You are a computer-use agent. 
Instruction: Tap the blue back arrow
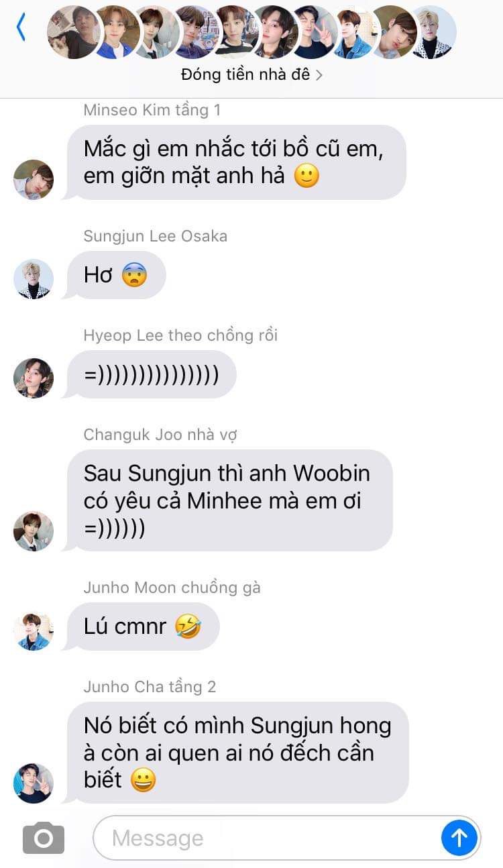21,28
